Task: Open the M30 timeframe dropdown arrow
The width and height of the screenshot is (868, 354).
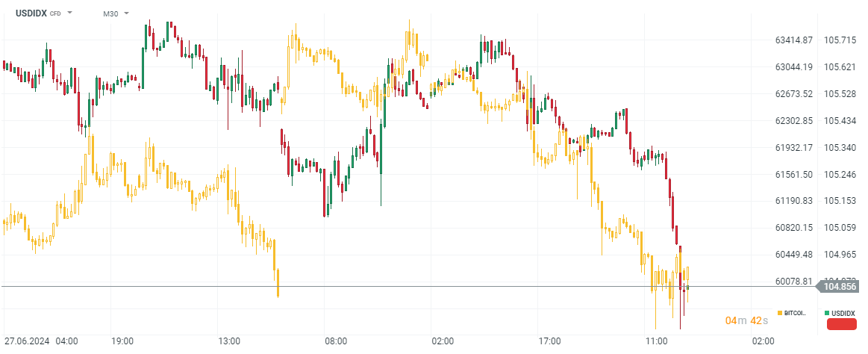Action: click(x=126, y=13)
